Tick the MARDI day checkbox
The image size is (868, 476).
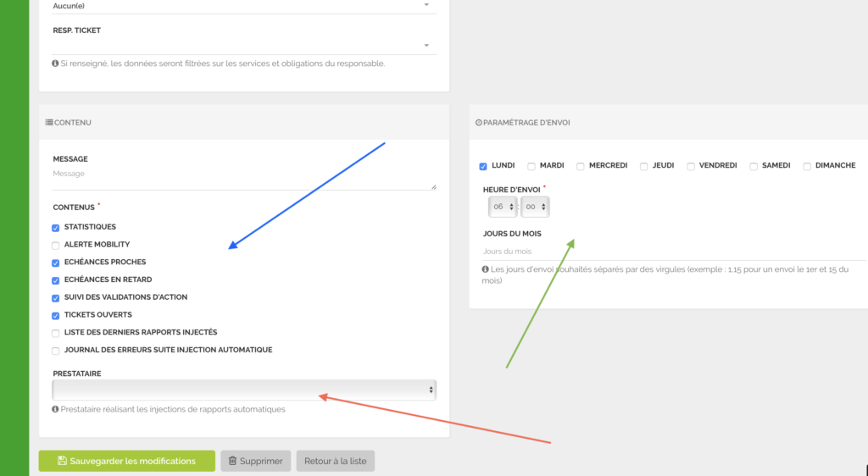point(531,167)
